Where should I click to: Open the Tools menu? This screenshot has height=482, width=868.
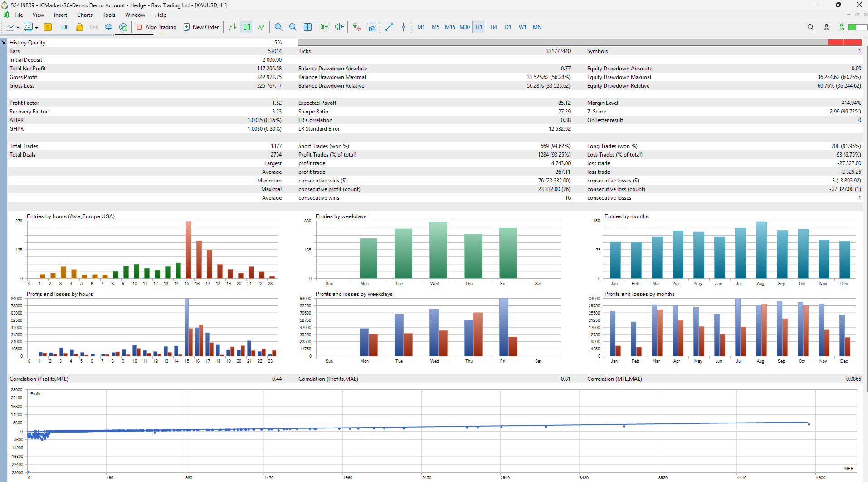(x=109, y=15)
